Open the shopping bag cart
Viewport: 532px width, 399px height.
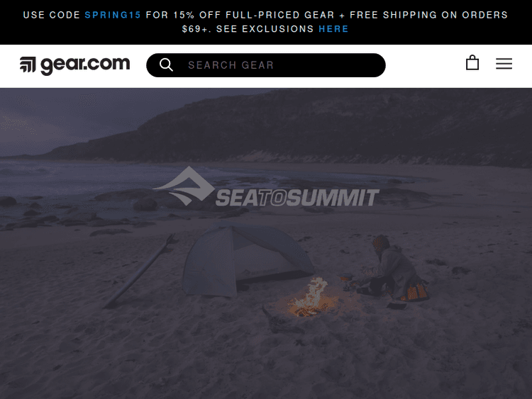click(x=472, y=63)
